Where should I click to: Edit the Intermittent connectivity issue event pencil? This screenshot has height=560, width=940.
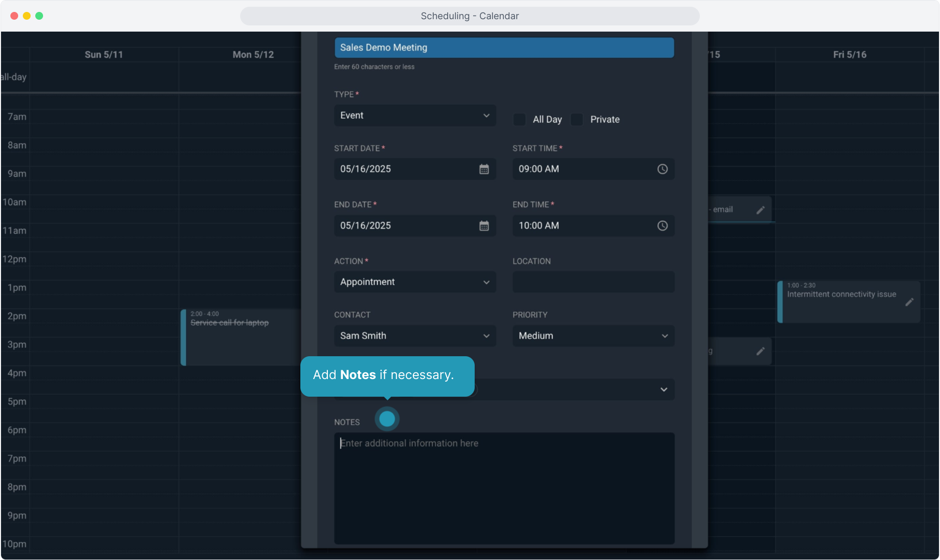[x=909, y=302]
